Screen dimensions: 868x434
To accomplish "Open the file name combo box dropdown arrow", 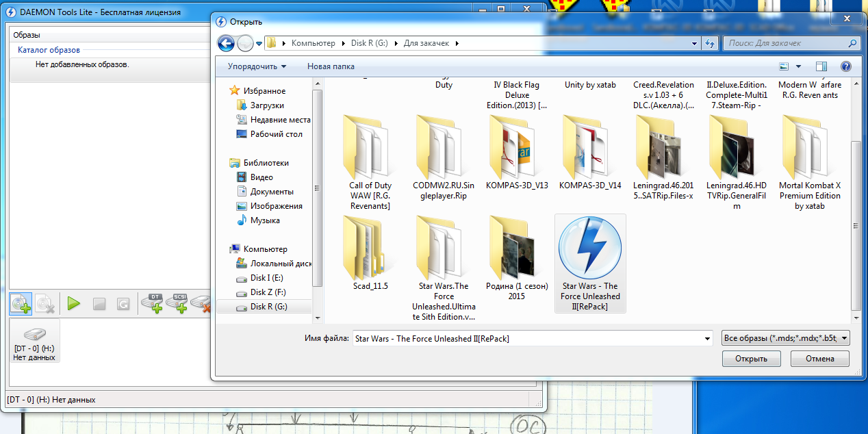I will point(707,339).
